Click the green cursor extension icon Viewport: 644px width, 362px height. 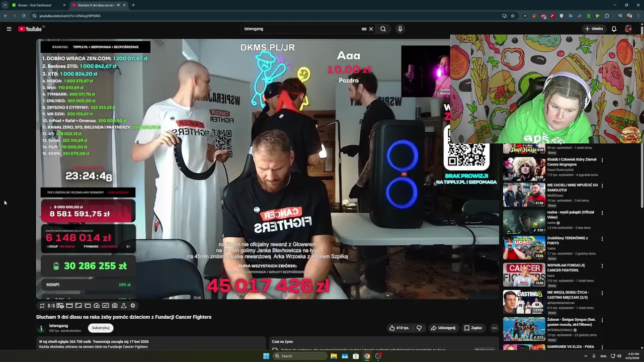tap(598, 16)
